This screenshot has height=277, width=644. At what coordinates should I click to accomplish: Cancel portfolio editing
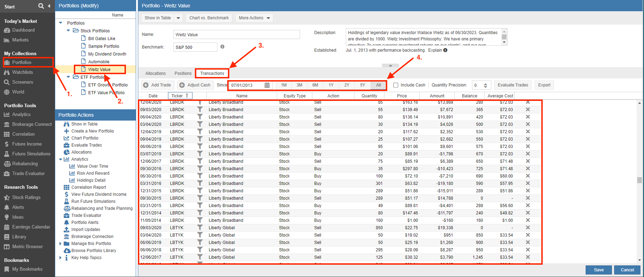[x=627, y=270]
